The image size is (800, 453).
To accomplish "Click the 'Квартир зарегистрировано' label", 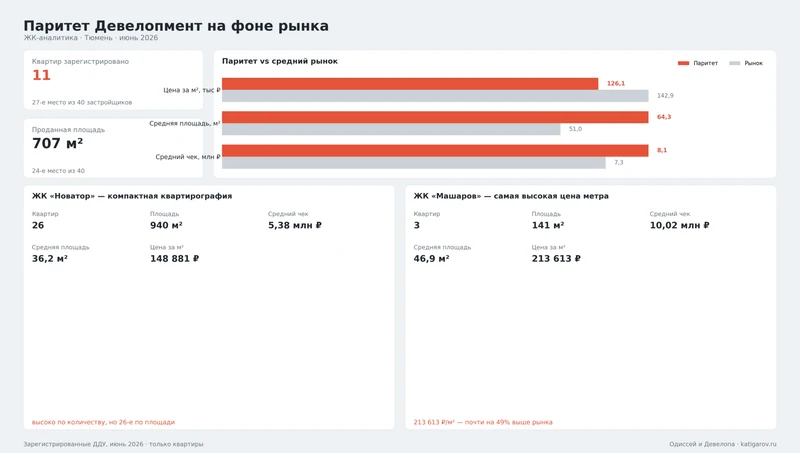I will click(80, 61).
